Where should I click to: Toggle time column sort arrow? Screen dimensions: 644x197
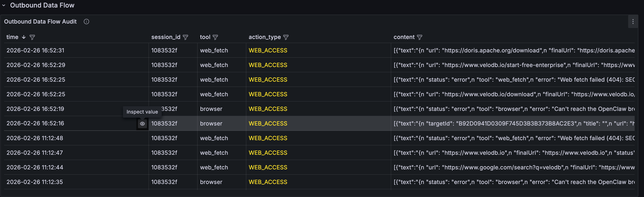[x=24, y=37]
